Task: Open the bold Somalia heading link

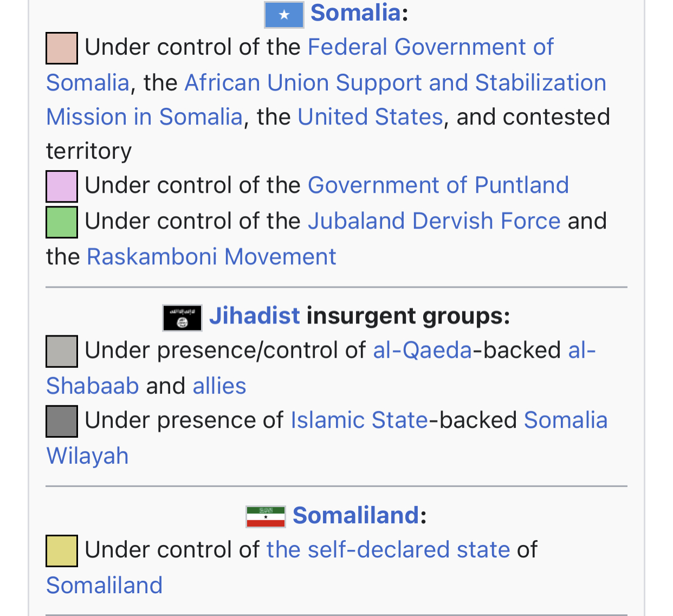Action: 355,12
